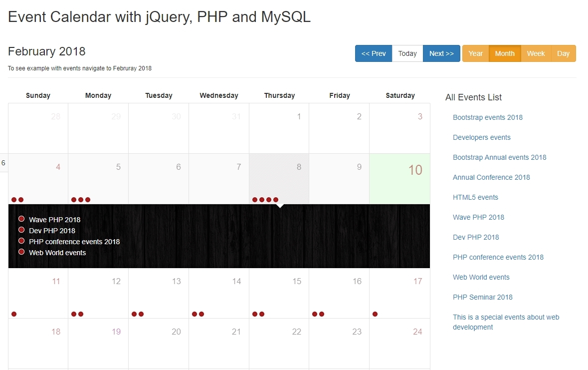Open Wave PHP 2018 in the dark event panel
The height and width of the screenshot is (370, 588).
[55, 220]
